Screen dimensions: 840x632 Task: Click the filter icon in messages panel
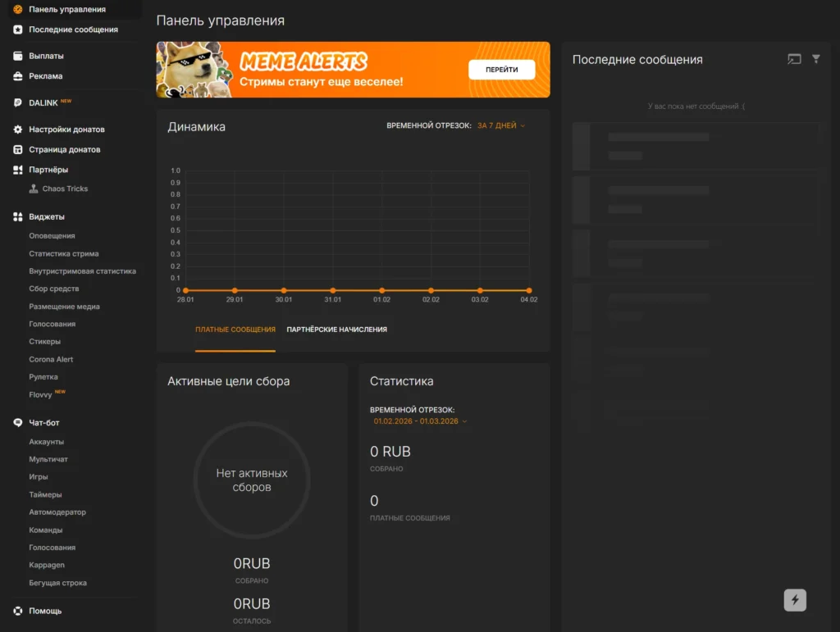pyautogui.click(x=815, y=59)
